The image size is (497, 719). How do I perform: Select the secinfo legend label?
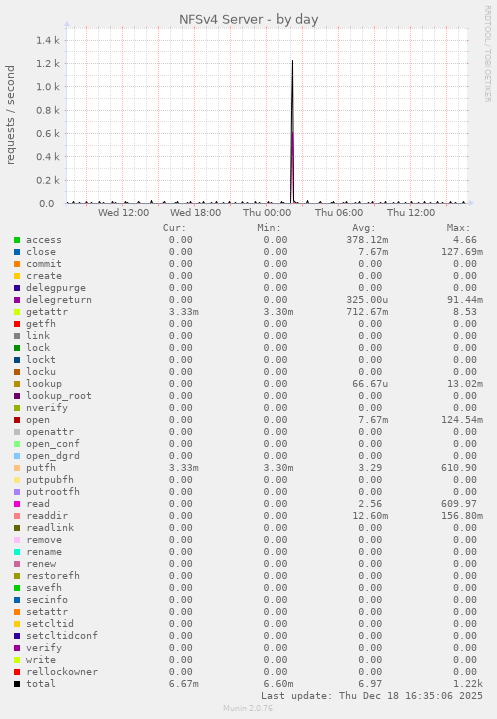(x=47, y=600)
